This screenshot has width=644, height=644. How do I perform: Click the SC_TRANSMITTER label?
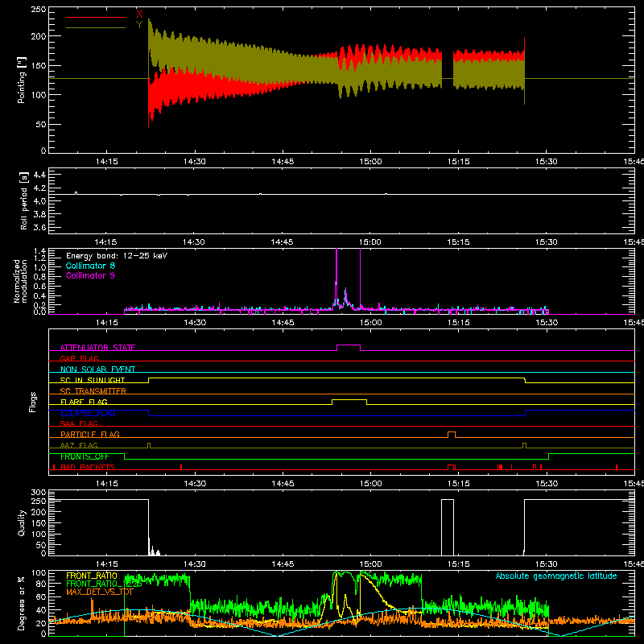(93, 391)
